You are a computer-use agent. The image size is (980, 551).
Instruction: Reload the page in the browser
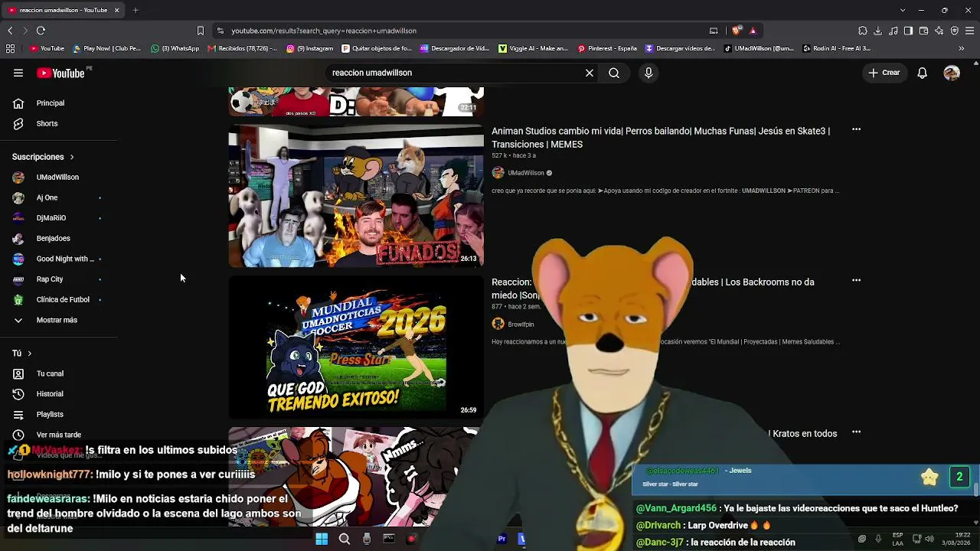pyautogui.click(x=41, y=31)
